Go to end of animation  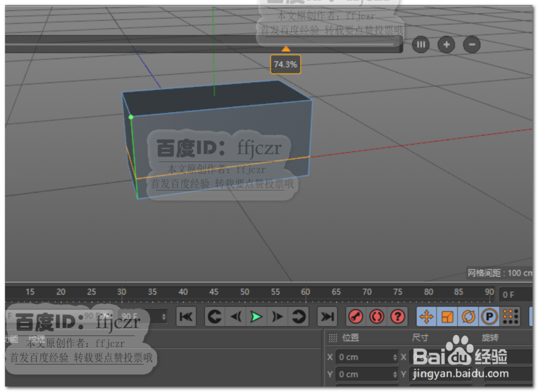pyautogui.click(x=327, y=317)
